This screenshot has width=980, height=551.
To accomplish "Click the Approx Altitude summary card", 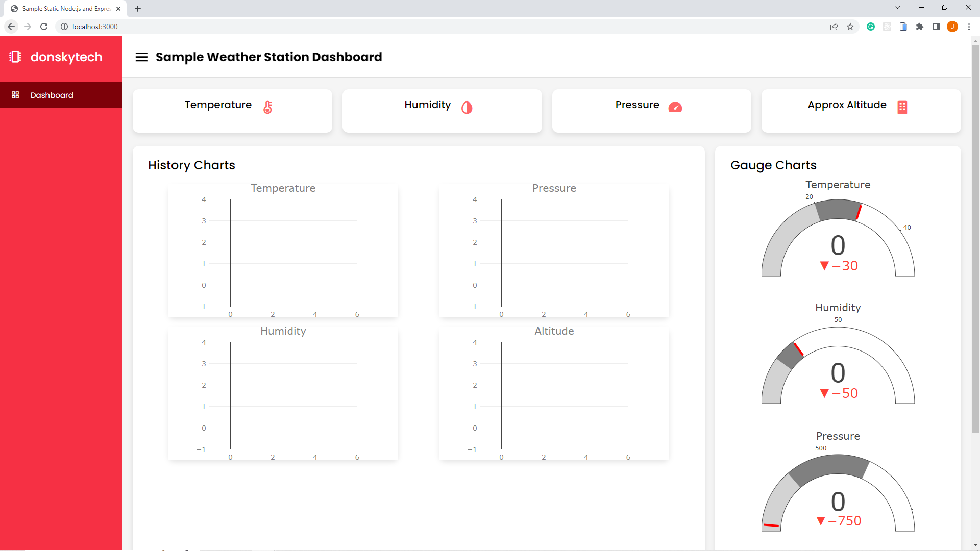I will [x=861, y=111].
